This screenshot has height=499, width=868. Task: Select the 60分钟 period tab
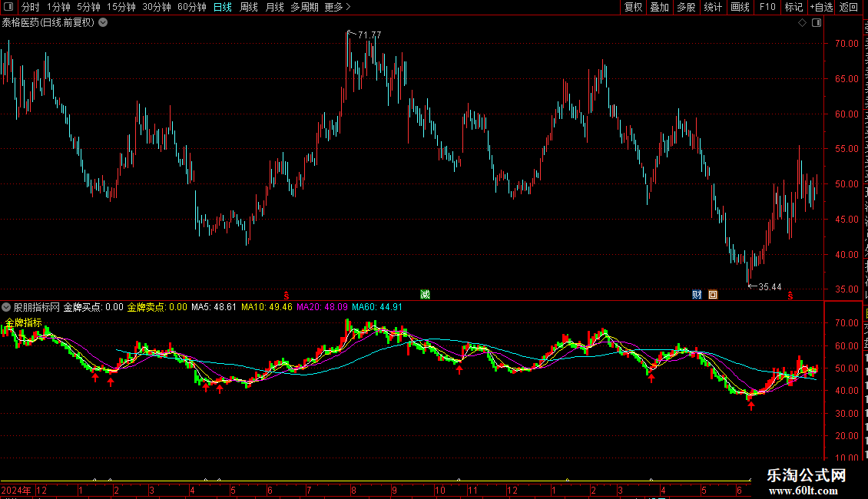click(x=191, y=7)
